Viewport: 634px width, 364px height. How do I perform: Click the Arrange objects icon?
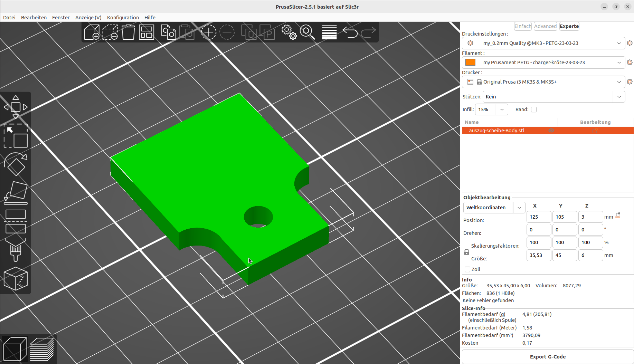146,32
